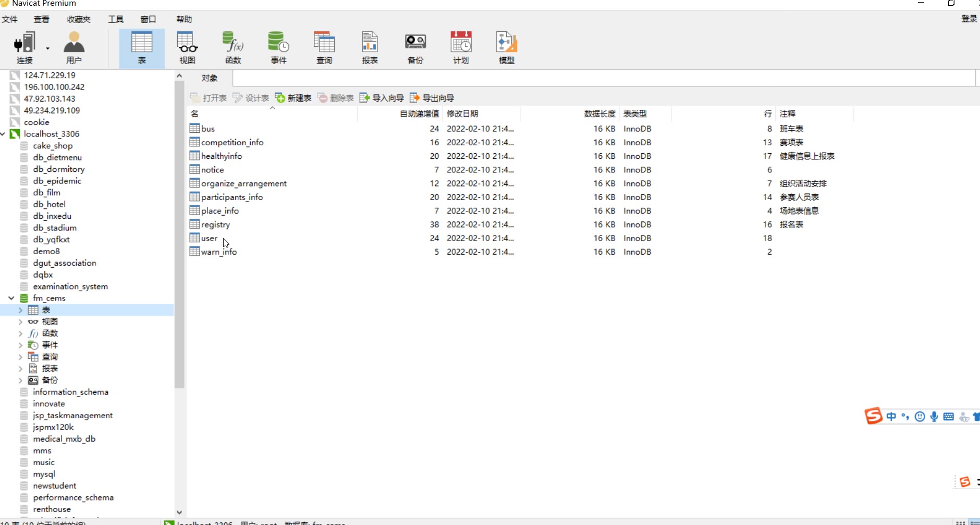The height and width of the screenshot is (525, 980).
Task: Open the 模型 model toolbar button
Action: pos(507,48)
